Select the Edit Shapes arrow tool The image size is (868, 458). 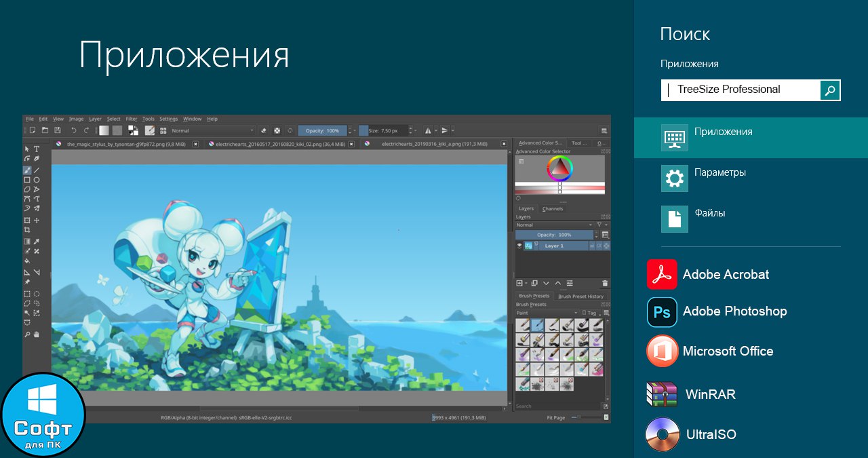(27, 159)
